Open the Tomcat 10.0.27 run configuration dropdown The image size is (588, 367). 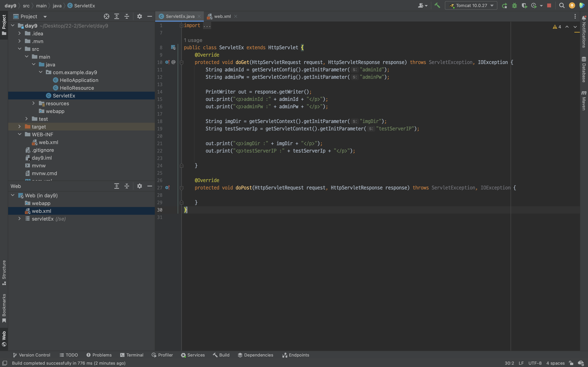[x=471, y=5]
